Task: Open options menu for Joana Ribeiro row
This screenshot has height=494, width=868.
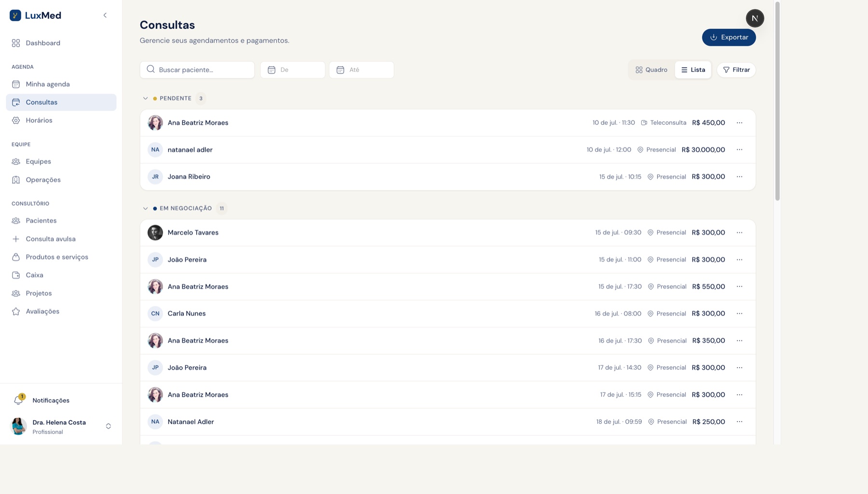Action: [739, 177]
